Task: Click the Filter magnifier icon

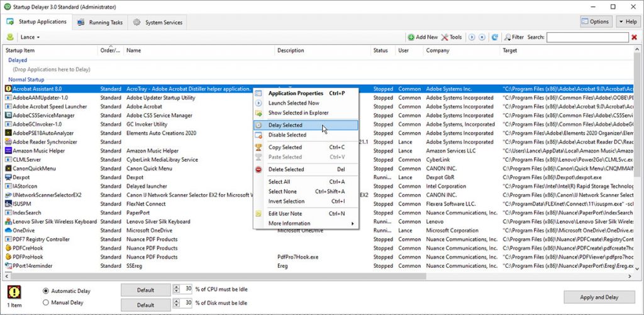Action: [x=507, y=38]
